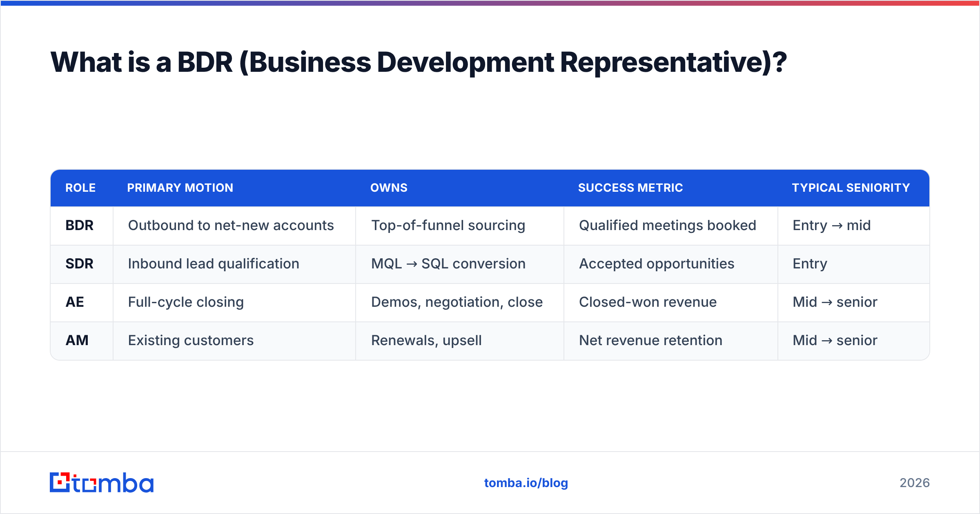Click 'Top-of-funnel sourcing' cell
Viewport: 980px width, 514px height.
460,226
